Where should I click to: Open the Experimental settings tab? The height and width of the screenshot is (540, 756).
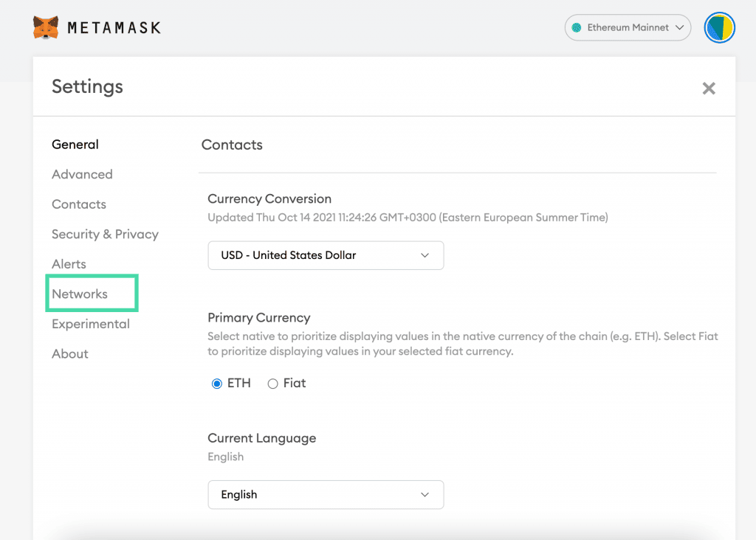point(91,324)
